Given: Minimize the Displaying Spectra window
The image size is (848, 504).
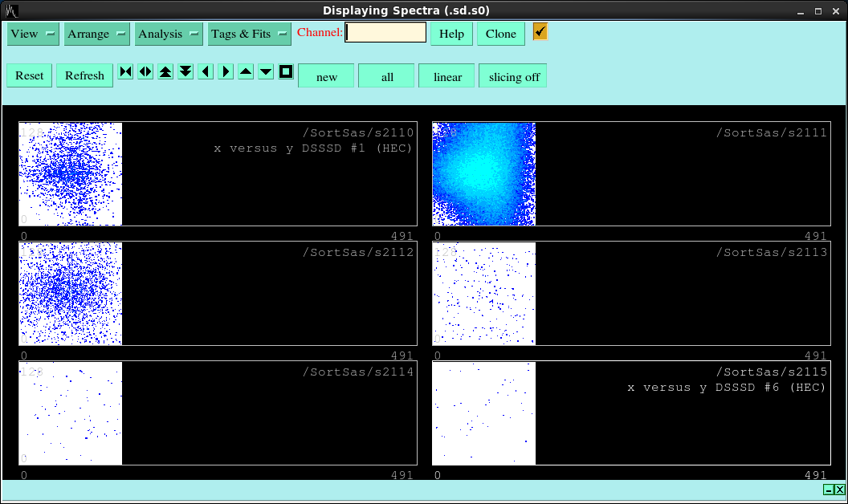Looking at the screenshot, I should tap(801, 10).
